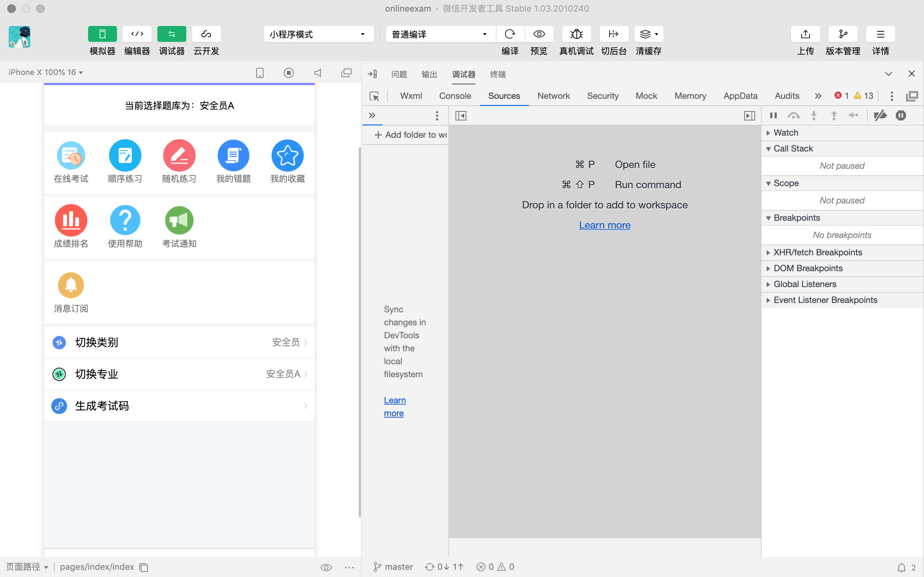Screen dimensions: 924x577
Task: Click the compile refresh icon
Action: (510, 34)
